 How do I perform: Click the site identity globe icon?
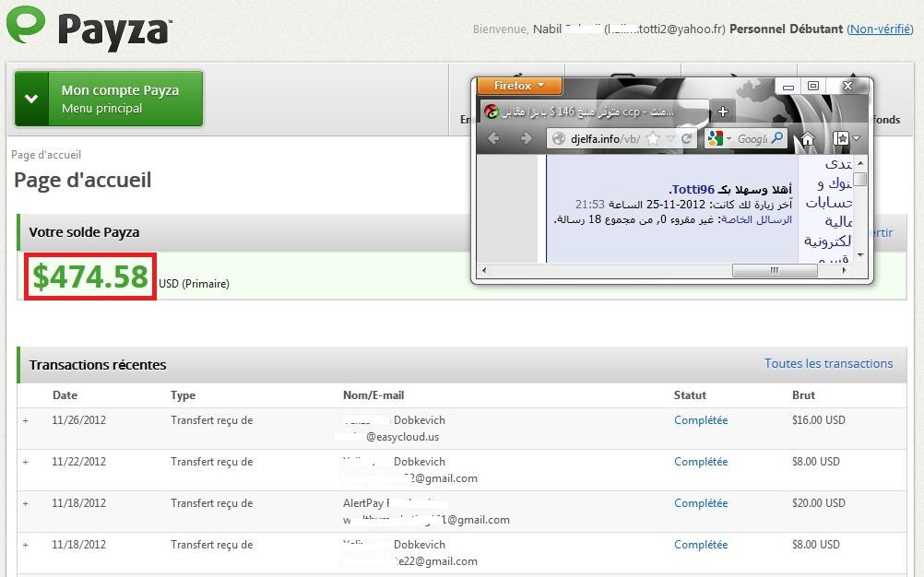pos(558,139)
